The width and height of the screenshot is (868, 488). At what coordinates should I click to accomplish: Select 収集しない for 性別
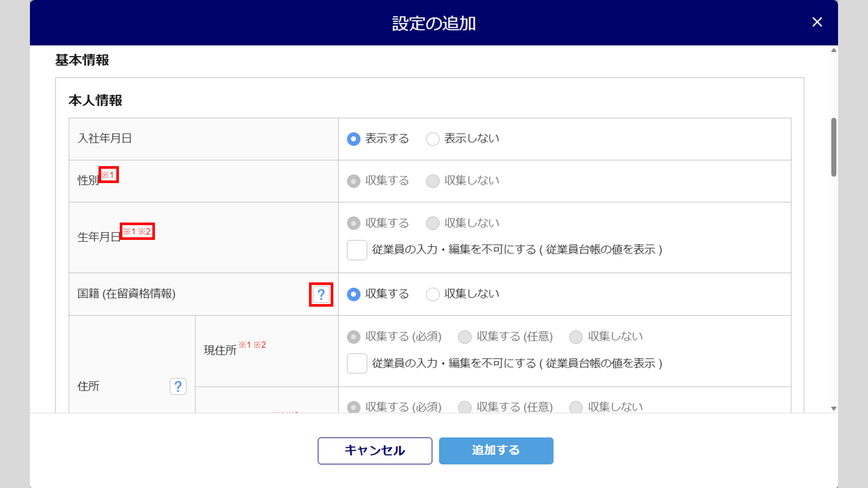[433, 181]
